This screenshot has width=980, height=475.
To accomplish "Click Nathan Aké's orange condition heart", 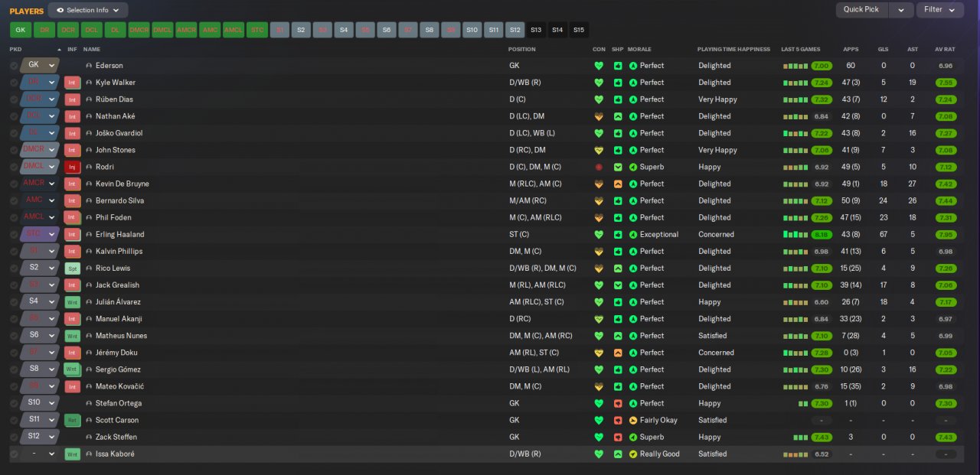I will (x=599, y=116).
